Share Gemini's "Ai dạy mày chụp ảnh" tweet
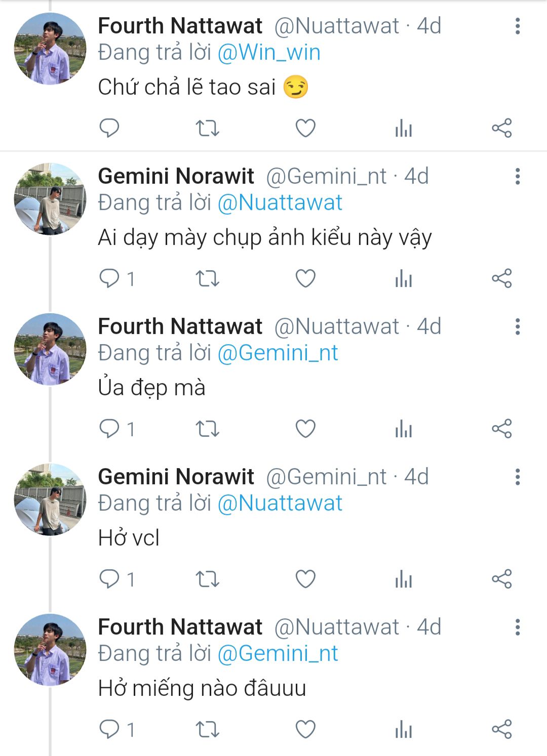 (x=502, y=278)
